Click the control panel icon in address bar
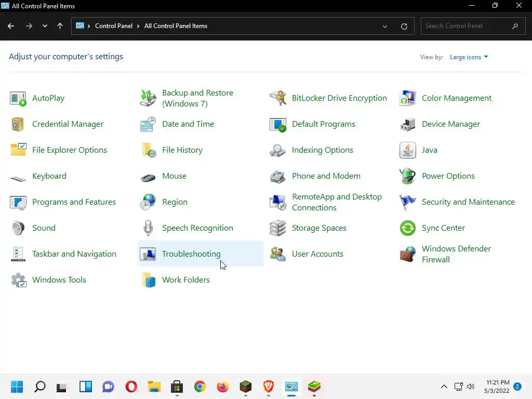The height and width of the screenshot is (399, 532). [x=79, y=26]
